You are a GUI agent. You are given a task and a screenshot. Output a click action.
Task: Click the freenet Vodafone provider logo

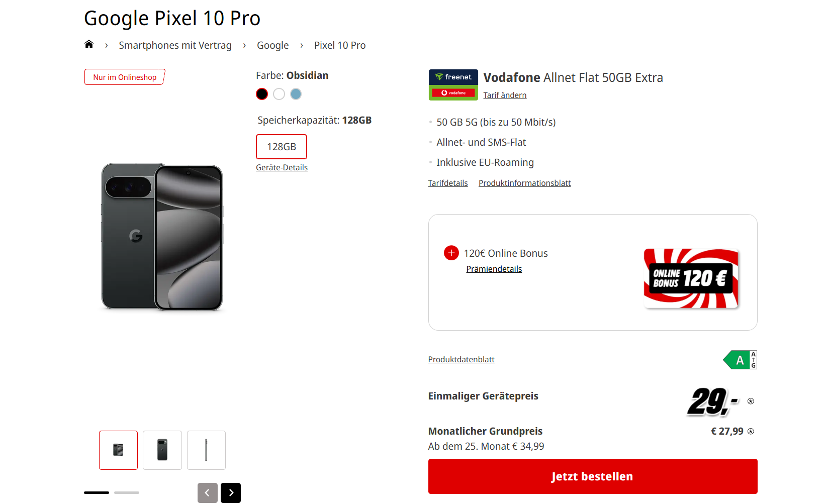(x=453, y=85)
